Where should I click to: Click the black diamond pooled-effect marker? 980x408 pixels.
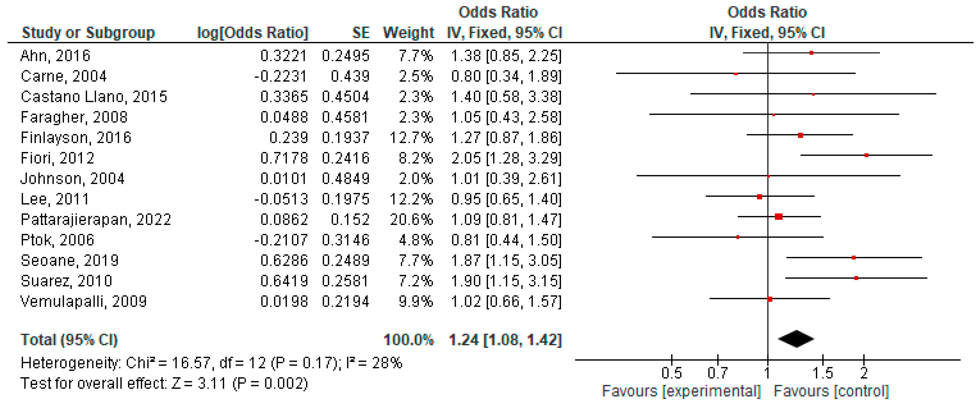tap(796, 339)
